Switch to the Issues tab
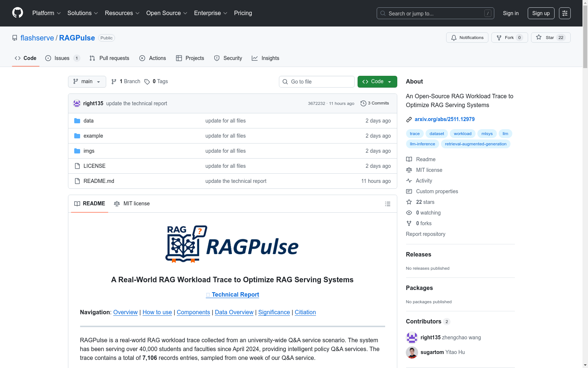Image resolution: width=588 pixels, height=368 pixels. (62, 58)
